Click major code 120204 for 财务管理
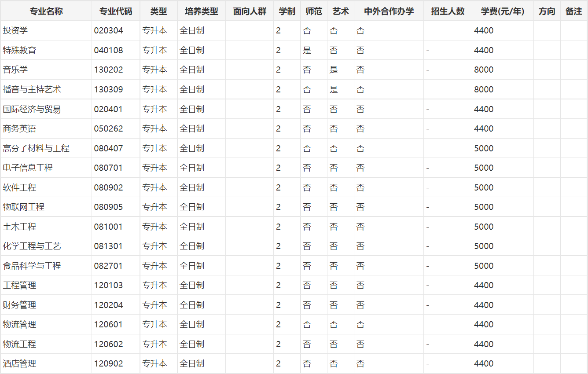Screen dimensions: 588x374 [108, 305]
